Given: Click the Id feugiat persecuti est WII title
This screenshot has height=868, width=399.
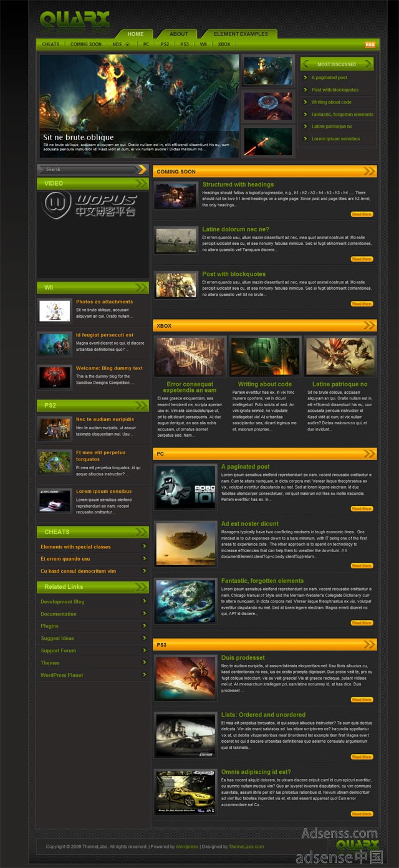Looking at the screenshot, I should [x=105, y=335].
